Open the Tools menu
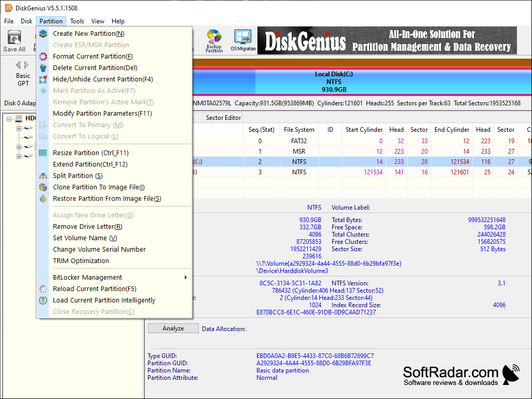This screenshot has height=399, width=532. 77,21
